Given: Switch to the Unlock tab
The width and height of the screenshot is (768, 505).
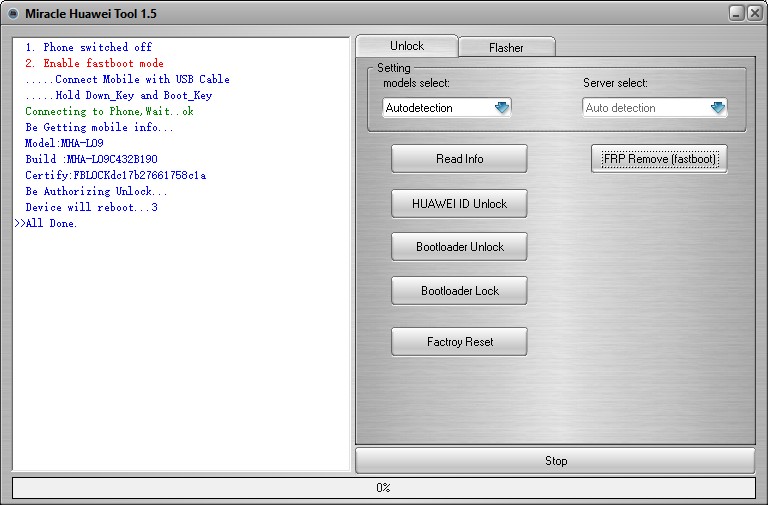Looking at the screenshot, I should 407,46.
